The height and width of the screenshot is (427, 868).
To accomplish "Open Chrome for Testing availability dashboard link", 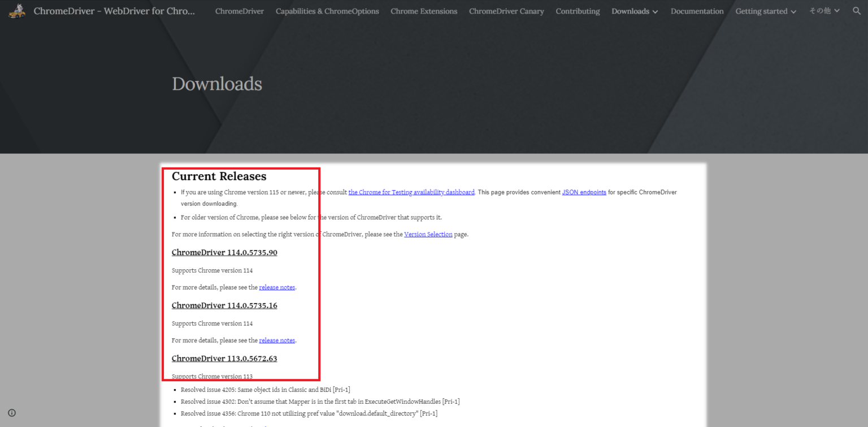I will [x=411, y=192].
